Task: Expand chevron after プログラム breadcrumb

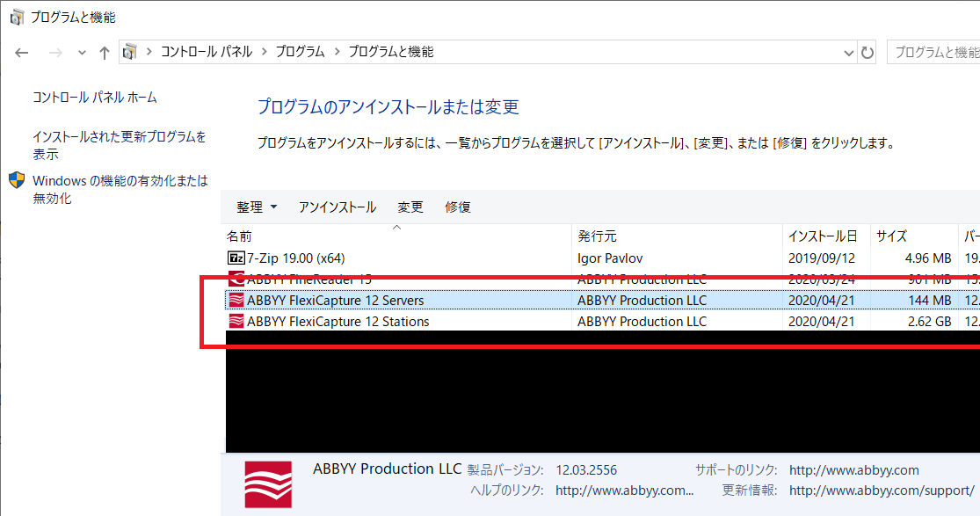Action: tap(337, 52)
